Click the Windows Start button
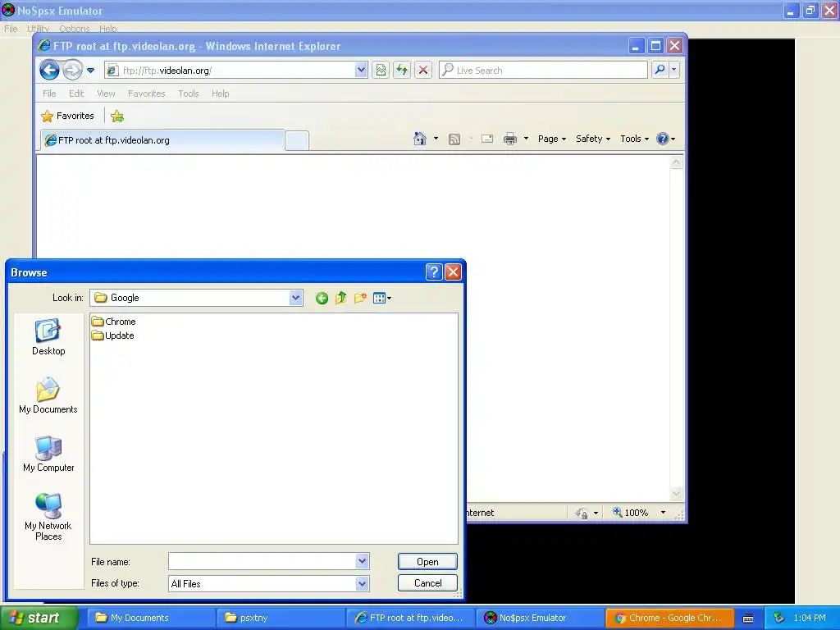The width and height of the screenshot is (840, 630). (x=39, y=618)
